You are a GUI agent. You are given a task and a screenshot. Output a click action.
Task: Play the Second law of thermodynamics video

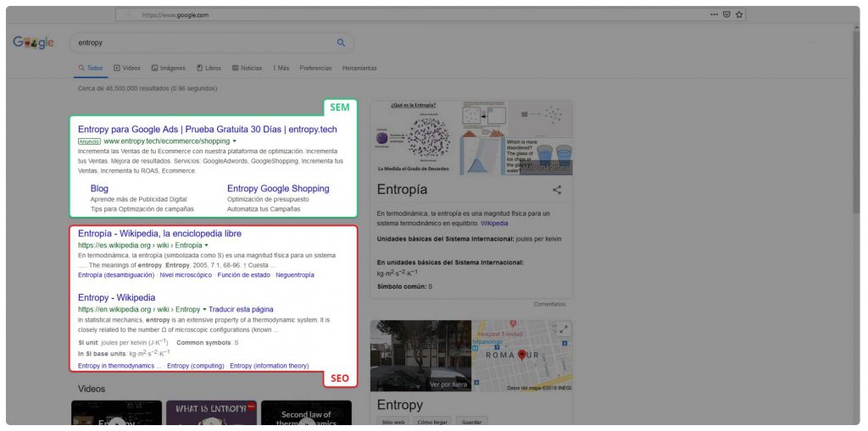click(x=306, y=413)
